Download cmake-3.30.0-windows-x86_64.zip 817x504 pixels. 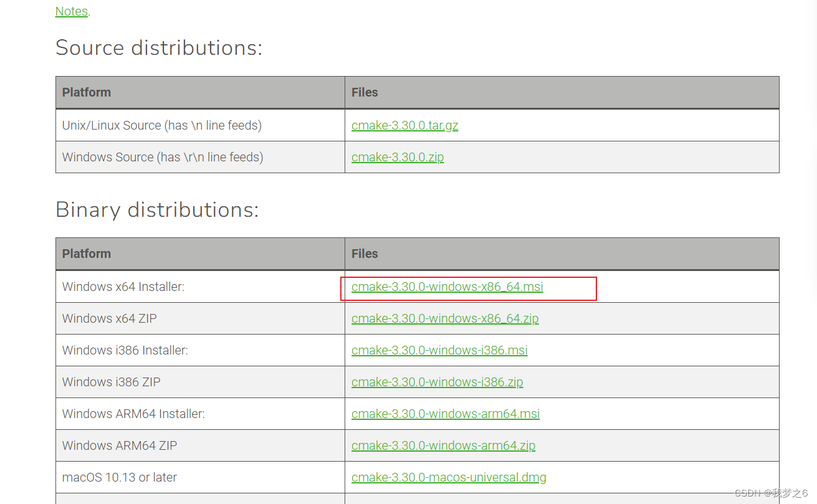coord(445,318)
